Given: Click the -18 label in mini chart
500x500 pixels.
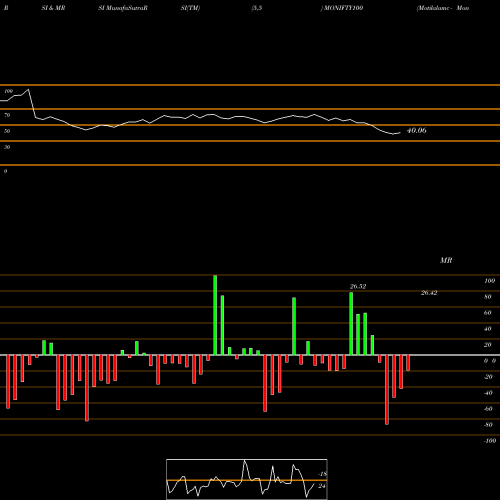Looking at the screenshot, I should point(322,474).
